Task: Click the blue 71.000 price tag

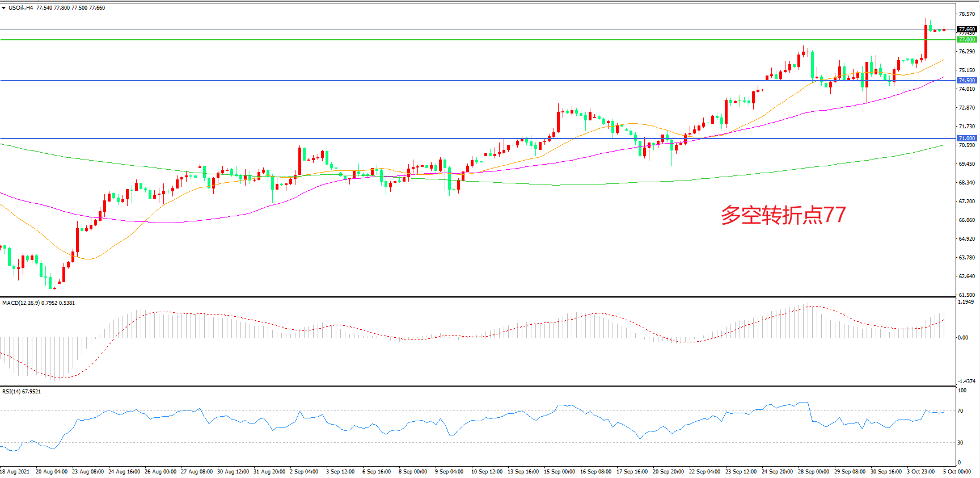Action: pyautogui.click(x=967, y=139)
